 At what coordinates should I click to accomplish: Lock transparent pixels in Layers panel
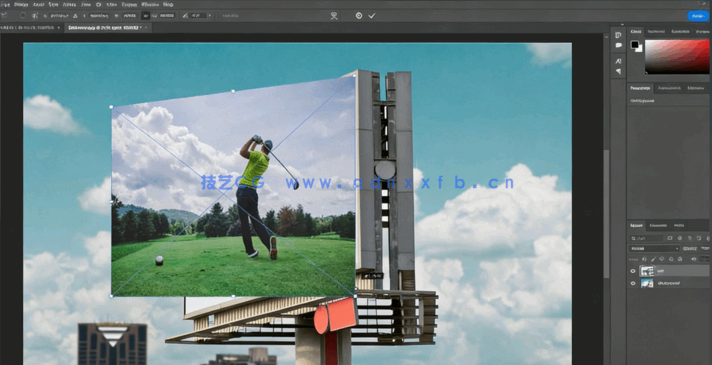click(644, 259)
